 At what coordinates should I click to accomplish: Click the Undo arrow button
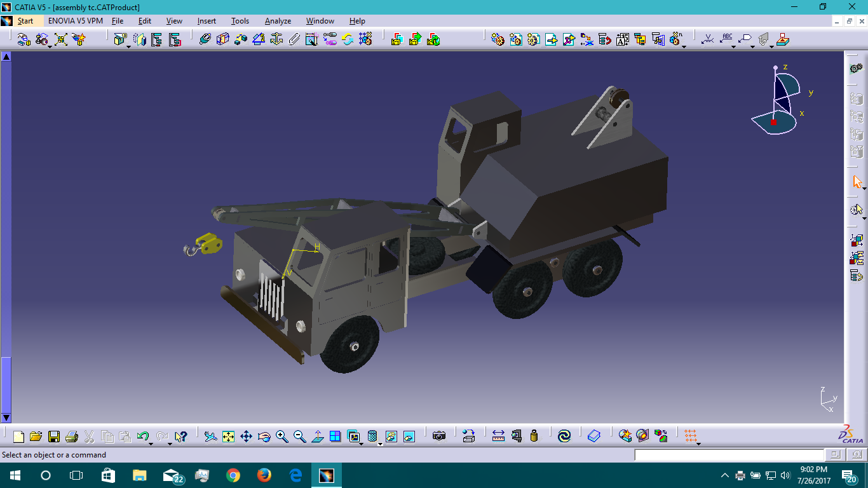tap(143, 436)
